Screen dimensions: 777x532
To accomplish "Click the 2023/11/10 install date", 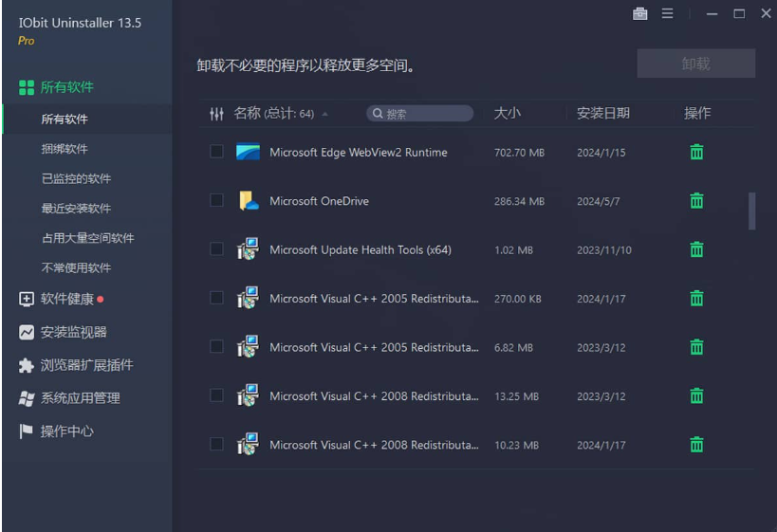I will [x=604, y=250].
